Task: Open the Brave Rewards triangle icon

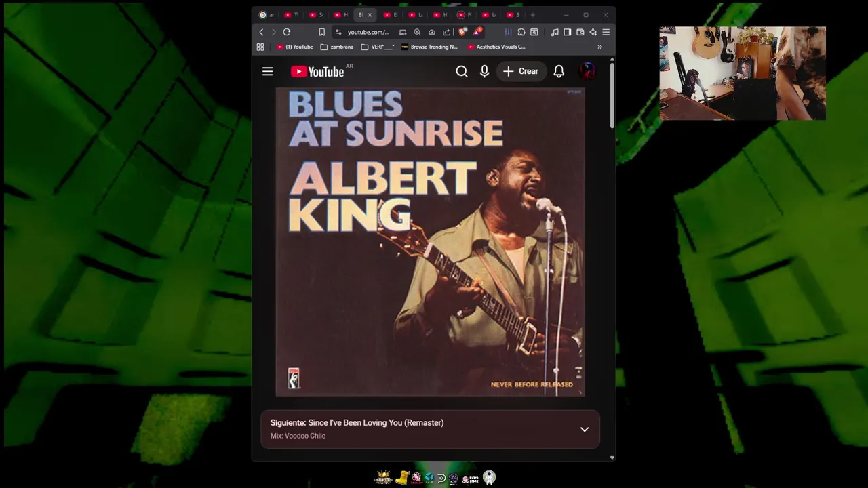Action: click(x=477, y=31)
